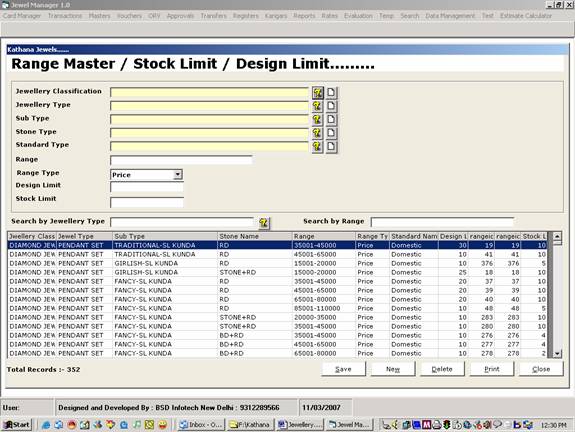Open the Masters menu
Viewport: 575px width, 432px height.
click(x=99, y=16)
